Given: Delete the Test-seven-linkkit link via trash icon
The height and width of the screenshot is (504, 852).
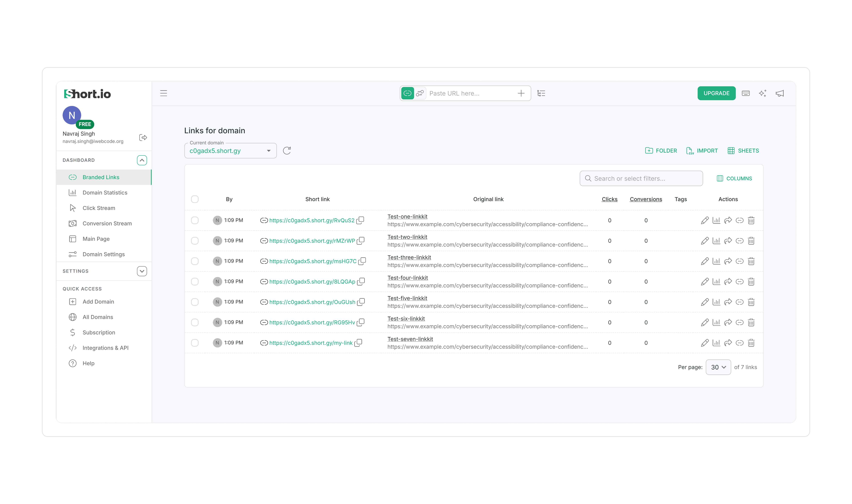Looking at the screenshot, I should coord(751,343).
